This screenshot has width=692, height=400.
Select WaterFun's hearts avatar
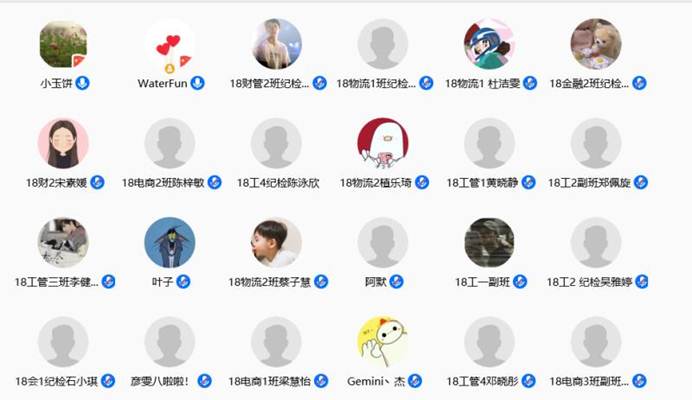coord(170,44)
